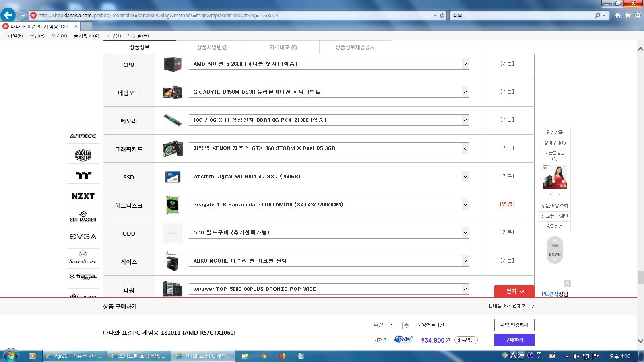Switch to the 상품정보 tab
Viewport: 644px width, 362px height.
pos(140,47)
